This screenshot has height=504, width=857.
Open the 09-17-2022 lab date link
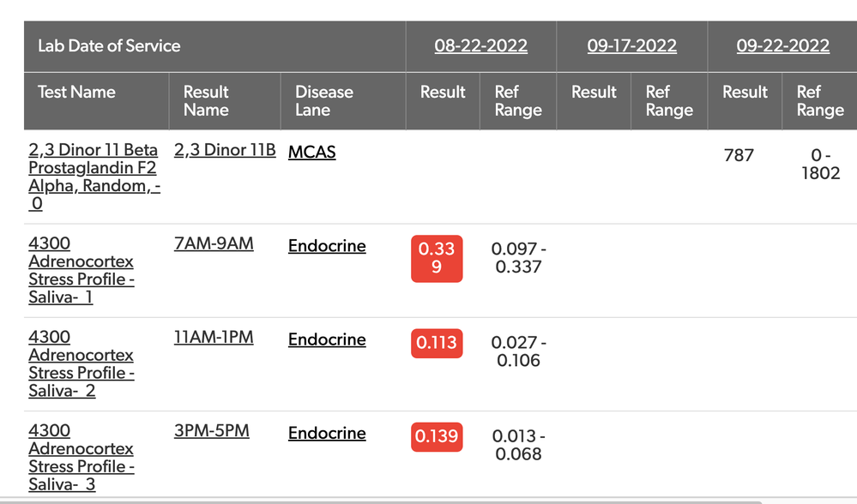632,46
